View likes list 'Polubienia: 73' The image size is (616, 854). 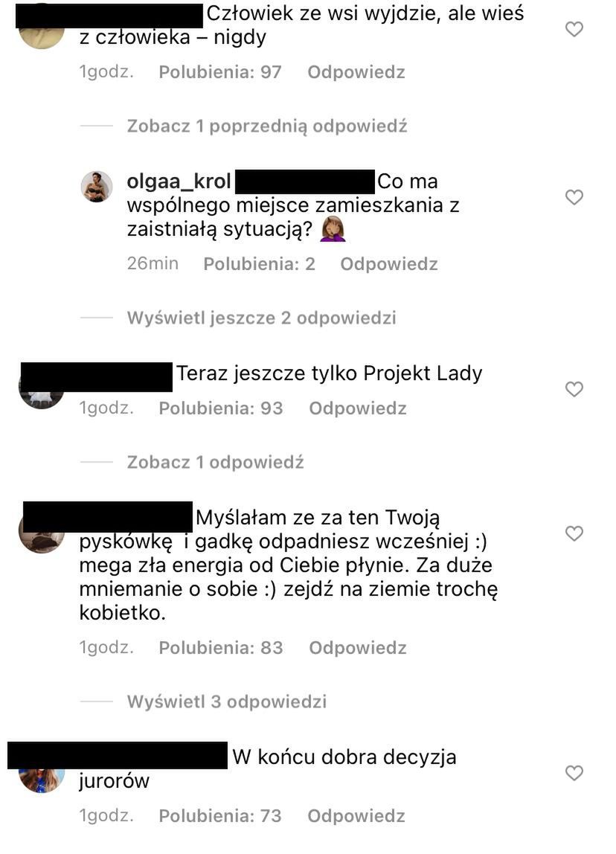click(x=220, y=816)
